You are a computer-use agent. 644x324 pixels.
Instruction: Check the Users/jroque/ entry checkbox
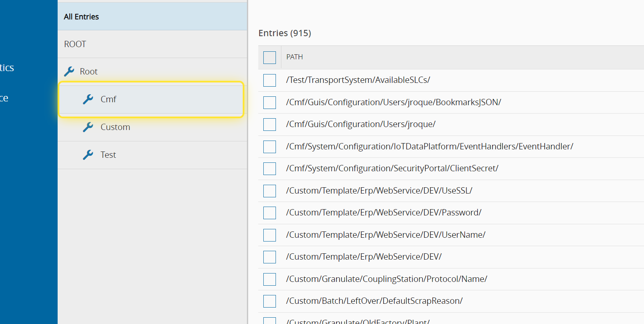click(270, 125)
